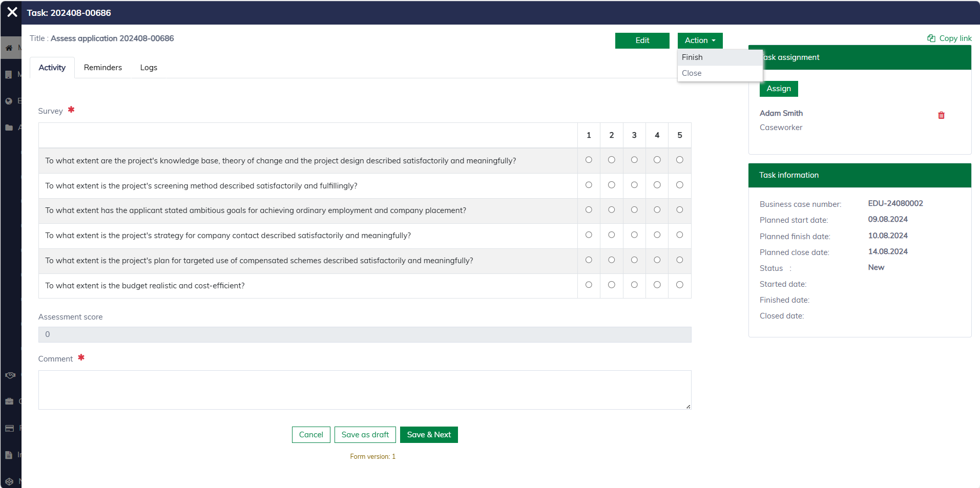Close the task dialog with X icon
The image size is (980, 488).
tap(12, 12)
